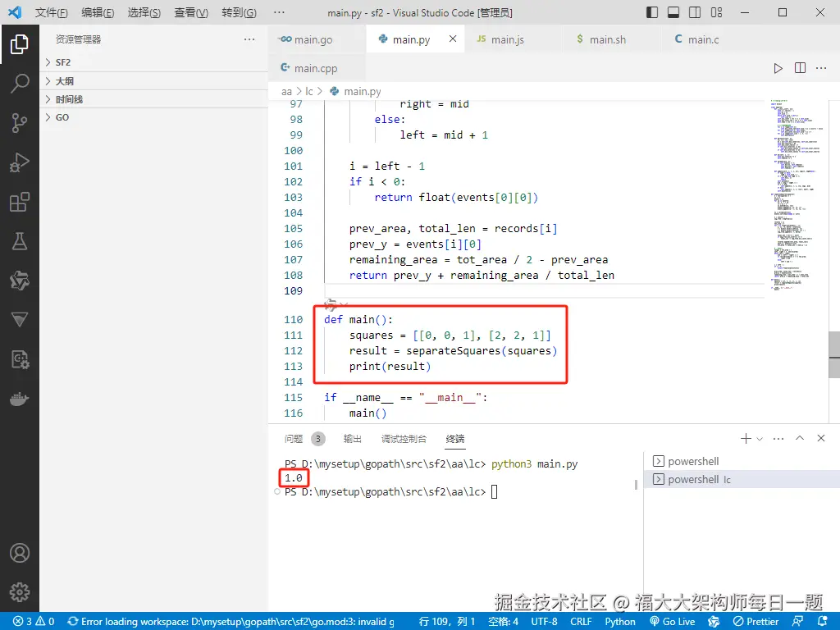This screenshot has height=630, width=840.
Task: Open terminal panel more actions
Action: point(778,439)
